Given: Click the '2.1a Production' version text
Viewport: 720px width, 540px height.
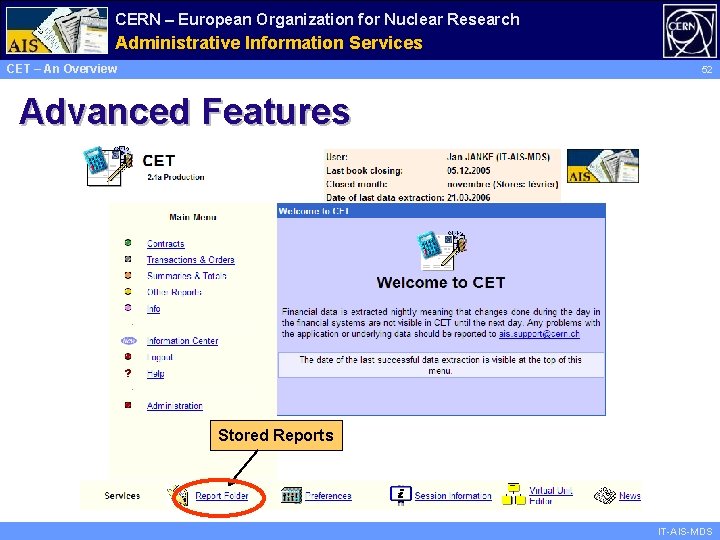Looking at the screenshot, I should coord(175,177).
